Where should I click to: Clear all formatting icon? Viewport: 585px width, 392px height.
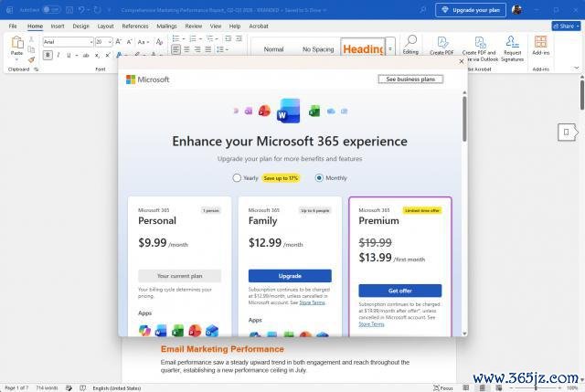coord(159,42)
